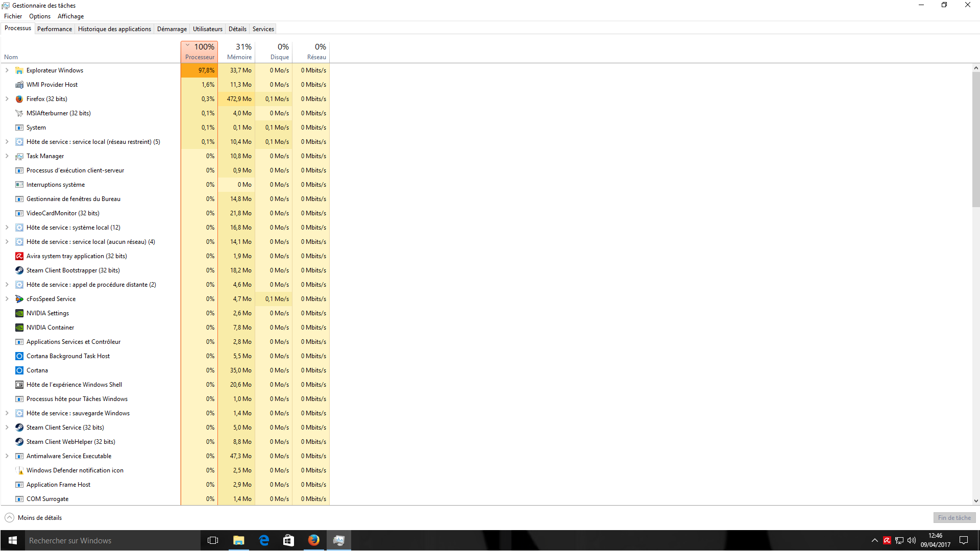The width and height of the screenshot is (980, 551).
Task: Expand Hôte de service aucun réseau (4)
Action: point(7,242)
